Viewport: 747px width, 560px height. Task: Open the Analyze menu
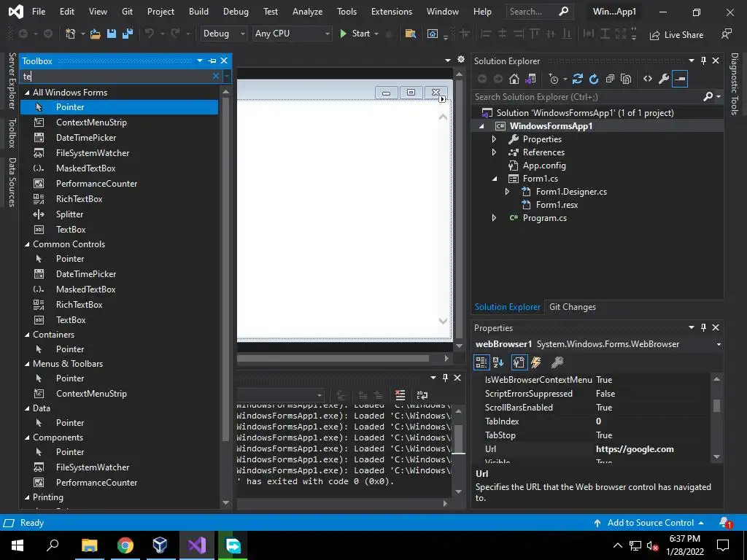(307, 12)
